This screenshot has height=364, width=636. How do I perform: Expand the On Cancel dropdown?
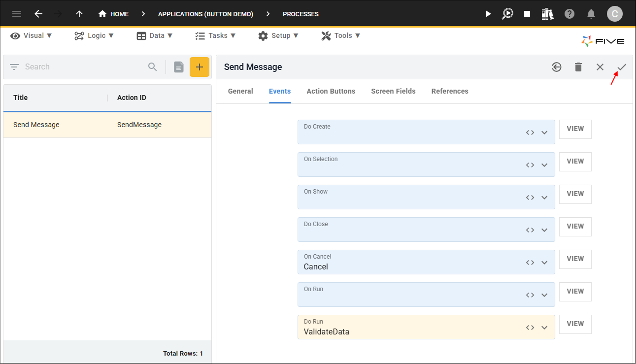(544, 263)
